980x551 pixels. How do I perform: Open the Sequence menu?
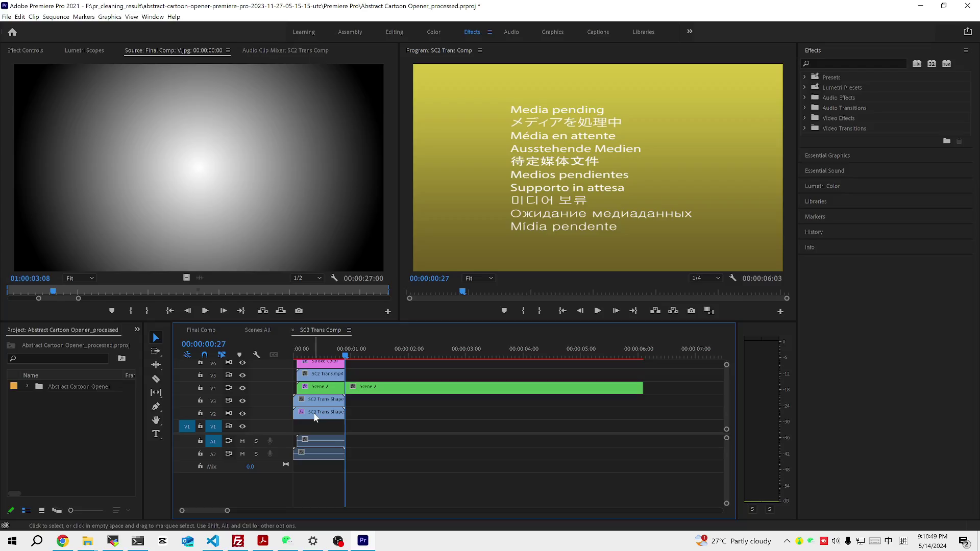(56, 17)
